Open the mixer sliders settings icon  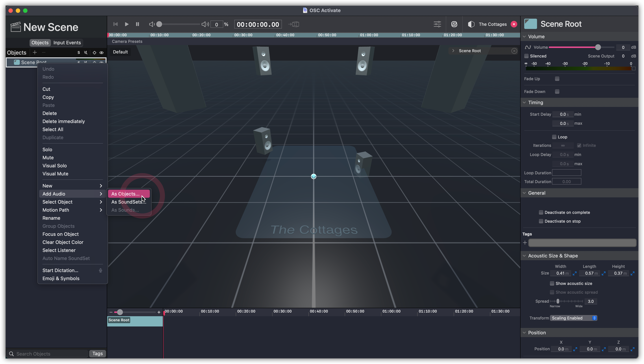(x=437, y=24)
